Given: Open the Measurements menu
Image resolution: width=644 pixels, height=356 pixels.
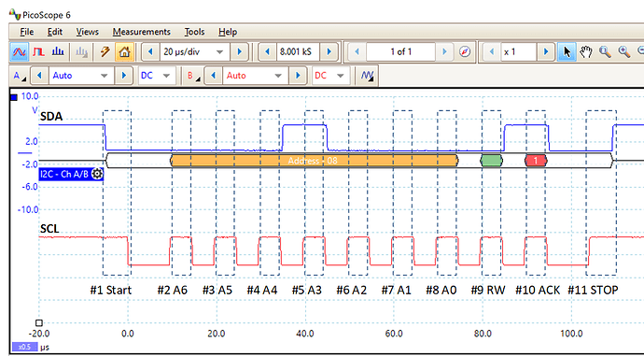Looking at the screenshot, I should point(141,32).
